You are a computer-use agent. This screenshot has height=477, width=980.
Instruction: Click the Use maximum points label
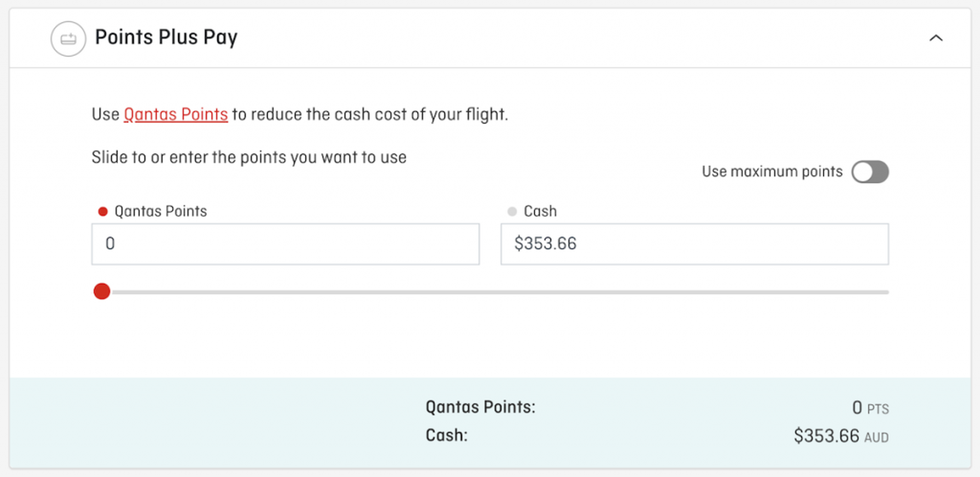click(x=772, y=172)
